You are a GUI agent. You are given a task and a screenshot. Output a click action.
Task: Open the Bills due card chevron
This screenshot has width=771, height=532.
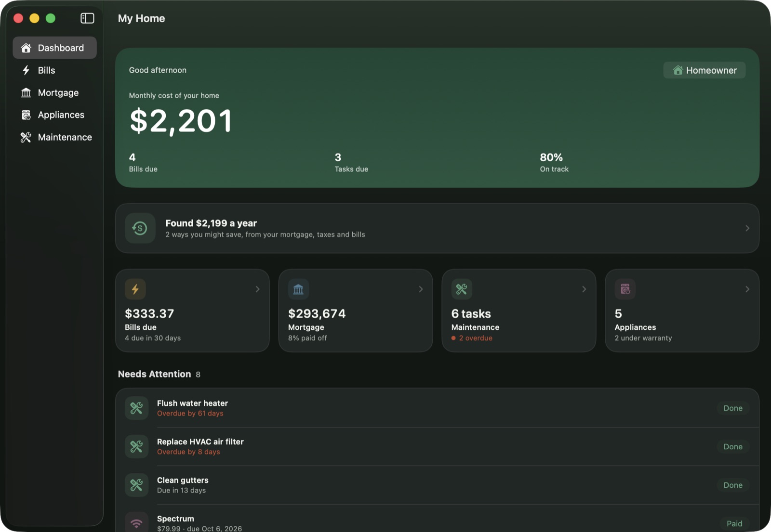tap(257, 289)
